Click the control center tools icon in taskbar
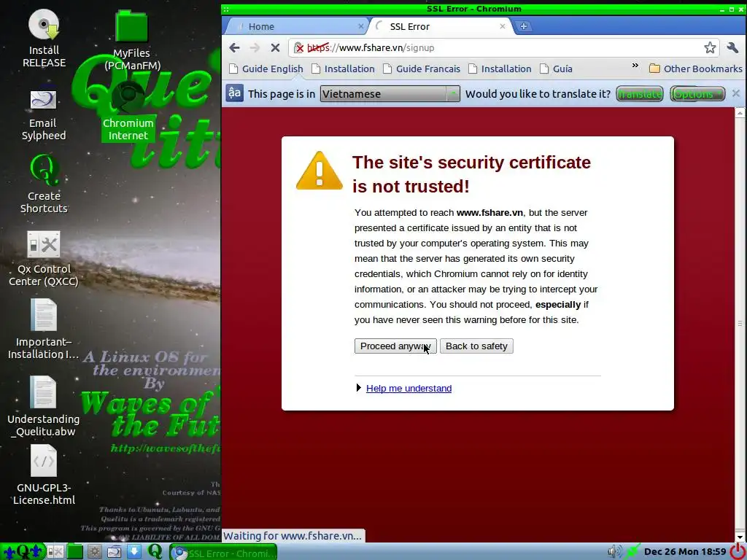This screenshot has width=747, height=560. 55,551
